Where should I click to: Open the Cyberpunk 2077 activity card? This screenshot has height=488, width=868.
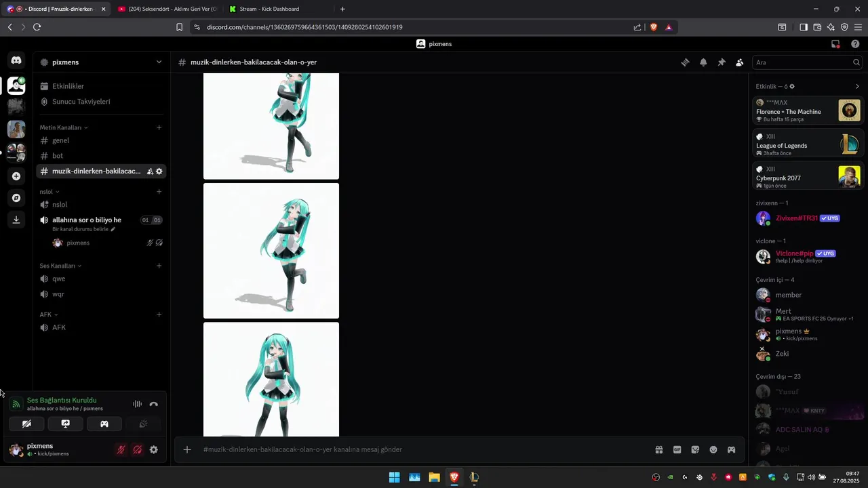click(808, 177)
